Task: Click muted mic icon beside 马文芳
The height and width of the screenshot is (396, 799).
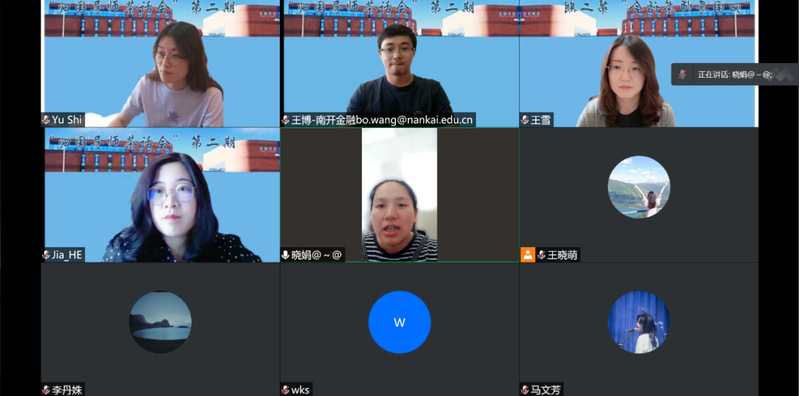Action: (x=525, y=390)
